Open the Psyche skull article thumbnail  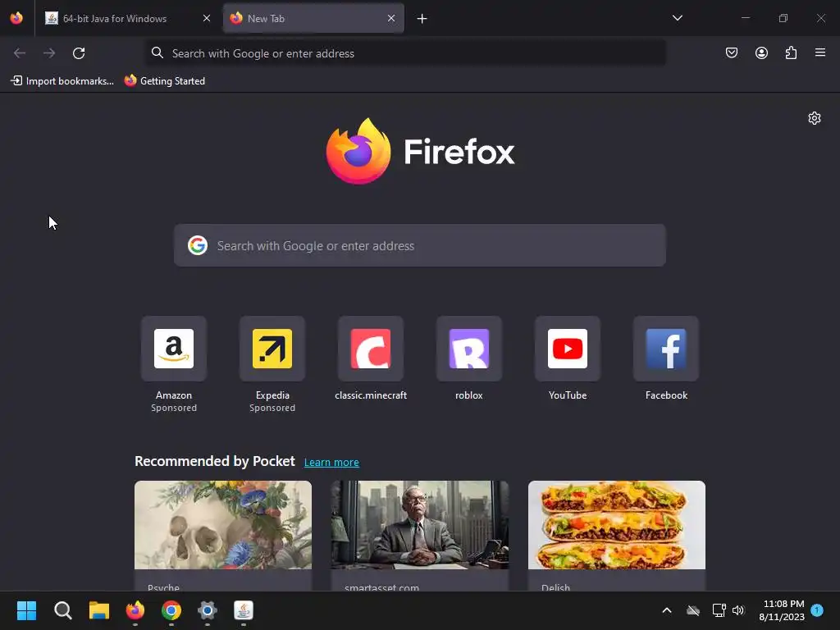223,524
